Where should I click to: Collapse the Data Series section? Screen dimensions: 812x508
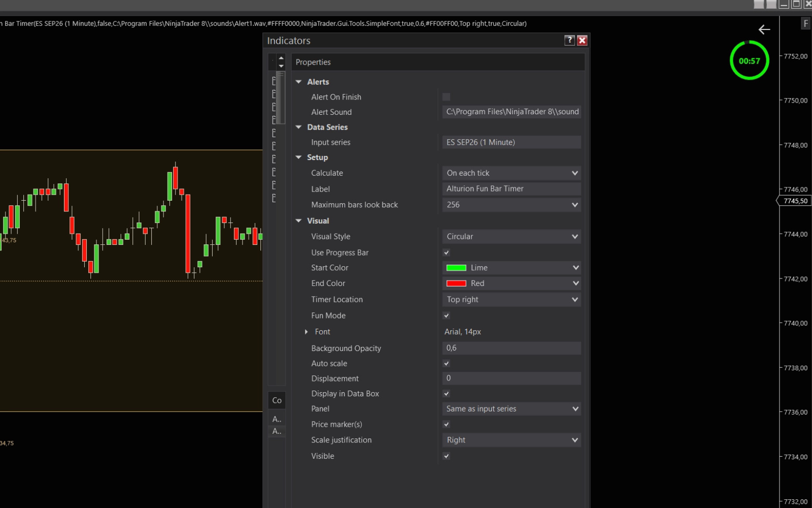tap(299, 127)
